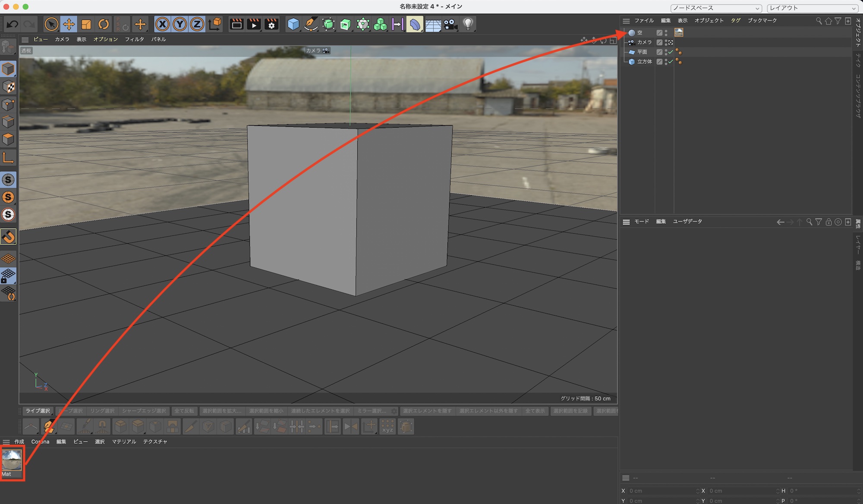Select the 平面 object in the tree
Image resolution: width=863 pixels, height=504 pixels.
[x=642, y=52]
